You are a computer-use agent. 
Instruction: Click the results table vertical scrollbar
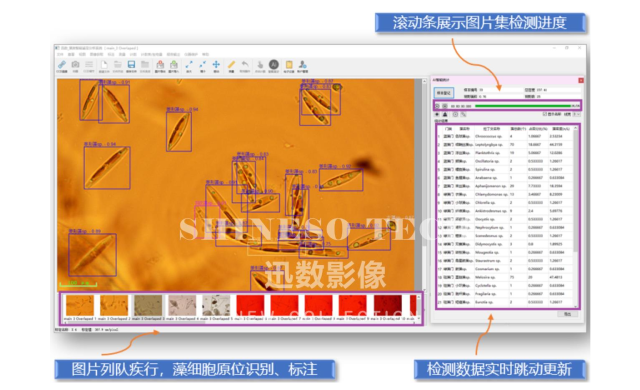(576, 216)
